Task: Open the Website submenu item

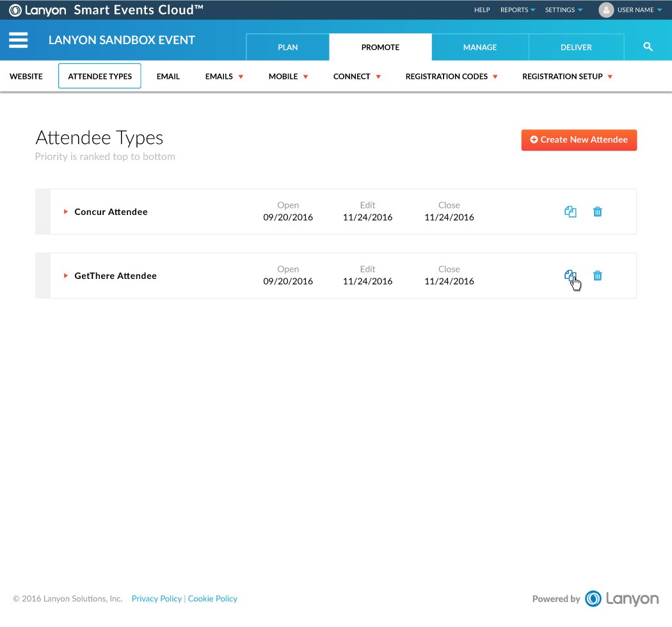Action: (x=26, y=76)
